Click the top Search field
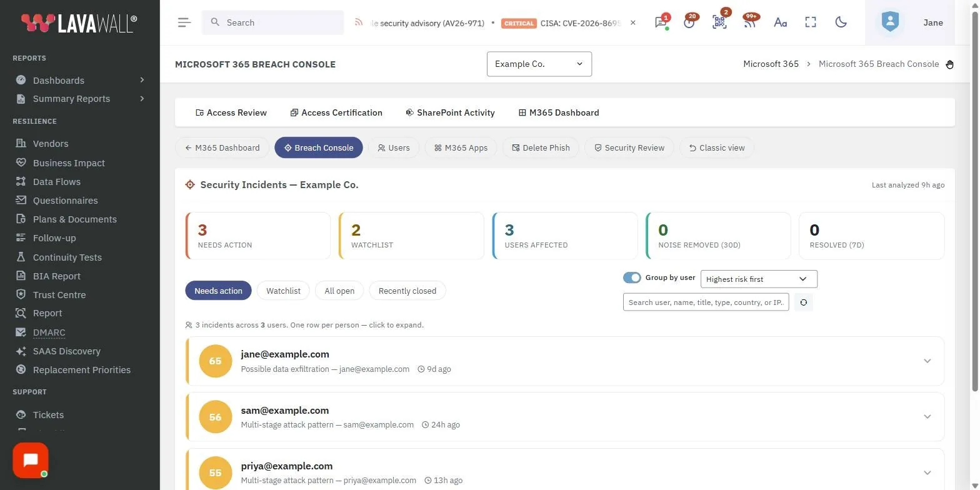Viewport: 980px width, 490px height. (272, 22)
